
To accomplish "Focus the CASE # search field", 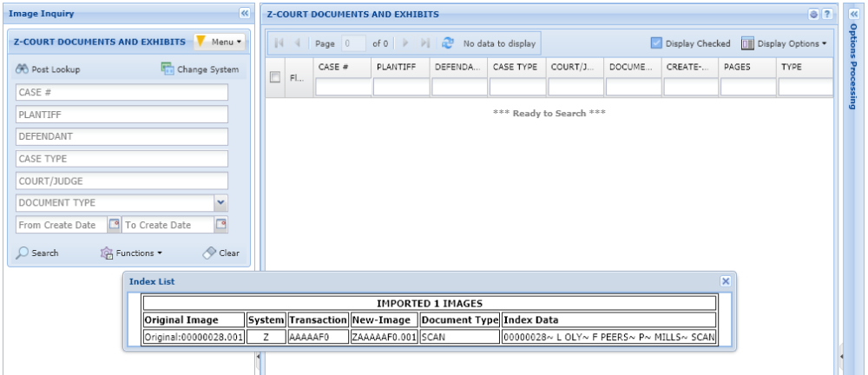I will [x=122, y=93].
